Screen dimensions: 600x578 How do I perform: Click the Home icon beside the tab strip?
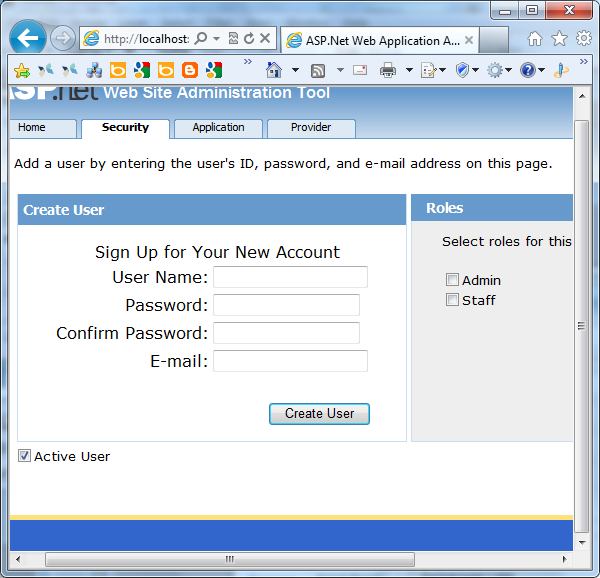coord(535,39)
